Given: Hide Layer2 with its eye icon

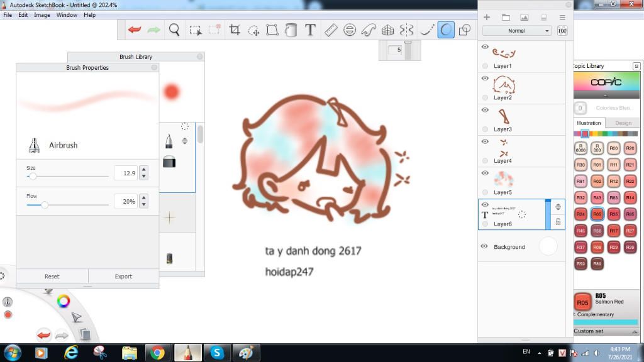Looking at the screenshot, I should (x=485, y=79).
